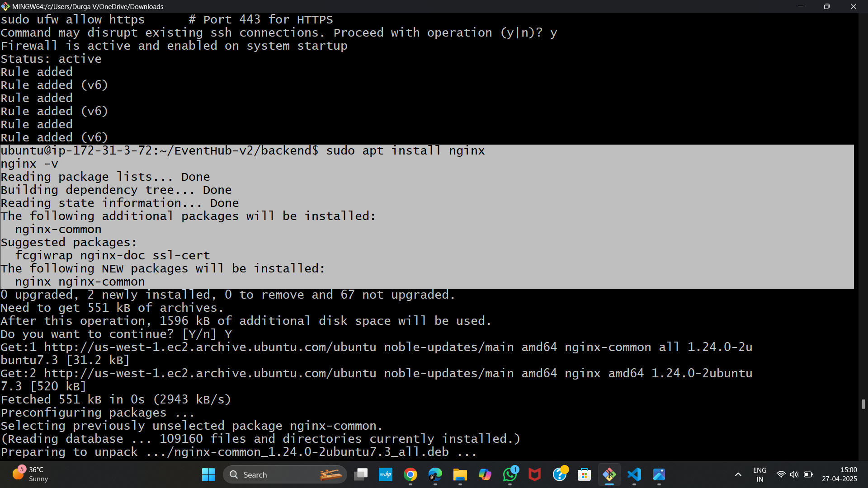The image size is (868, 488).
Task: Click the 'Status: active' line
Action: click(x=51, y=59)
